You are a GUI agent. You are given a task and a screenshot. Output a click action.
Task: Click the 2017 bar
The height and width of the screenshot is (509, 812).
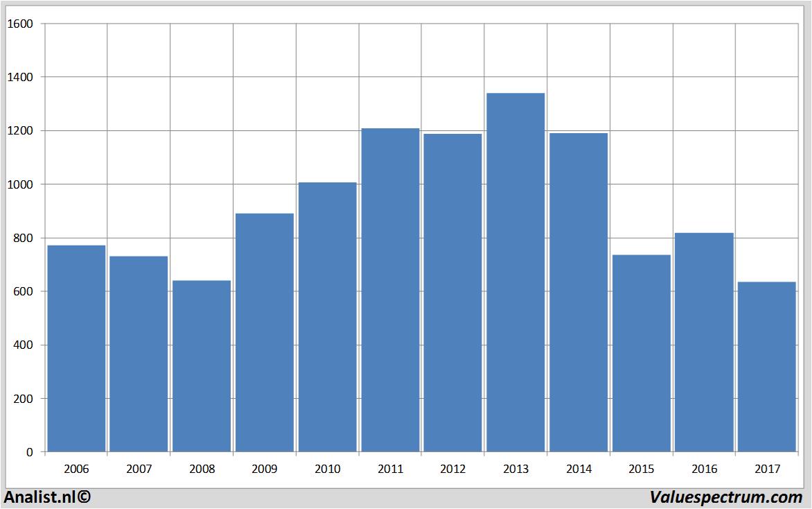coord(766,367)
